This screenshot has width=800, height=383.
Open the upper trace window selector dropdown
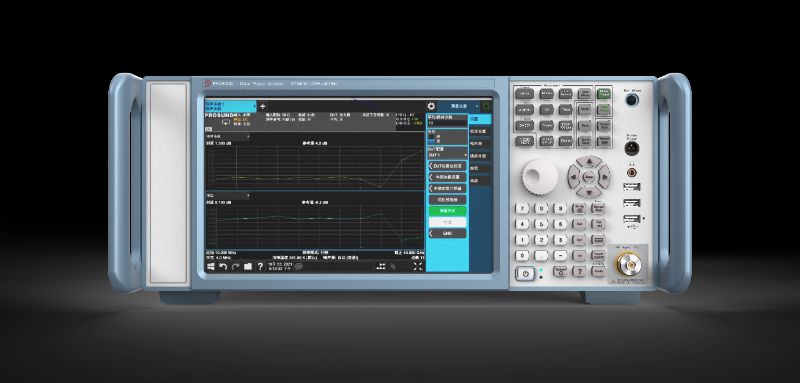pyautogui.click(x=228, y=136)
